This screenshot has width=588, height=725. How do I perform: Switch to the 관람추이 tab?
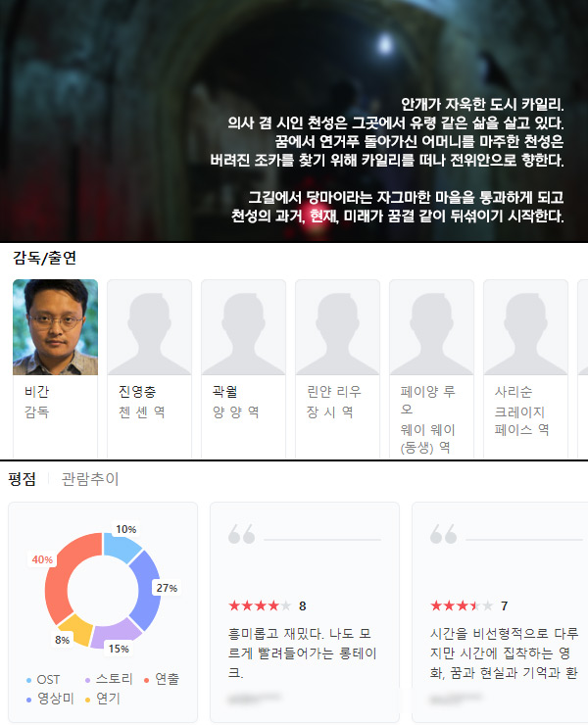pyautogui.click(x=90, y=478)
